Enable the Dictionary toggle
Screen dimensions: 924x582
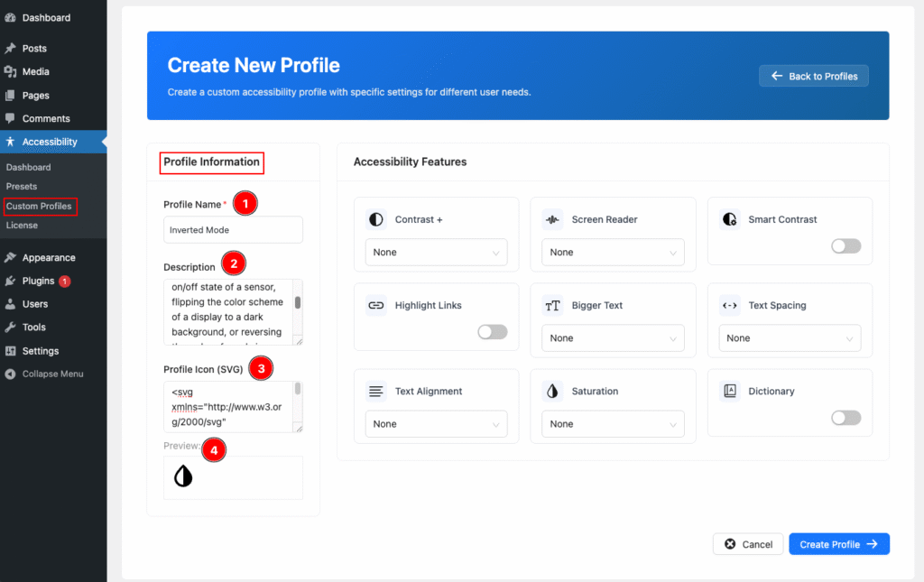845,417
